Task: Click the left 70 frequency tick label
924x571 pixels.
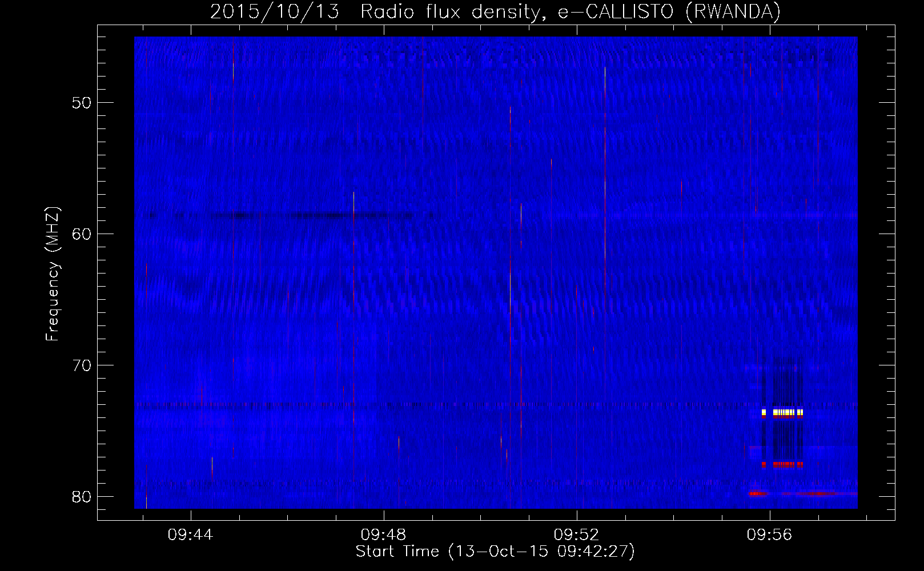Action: click(81, 365)
